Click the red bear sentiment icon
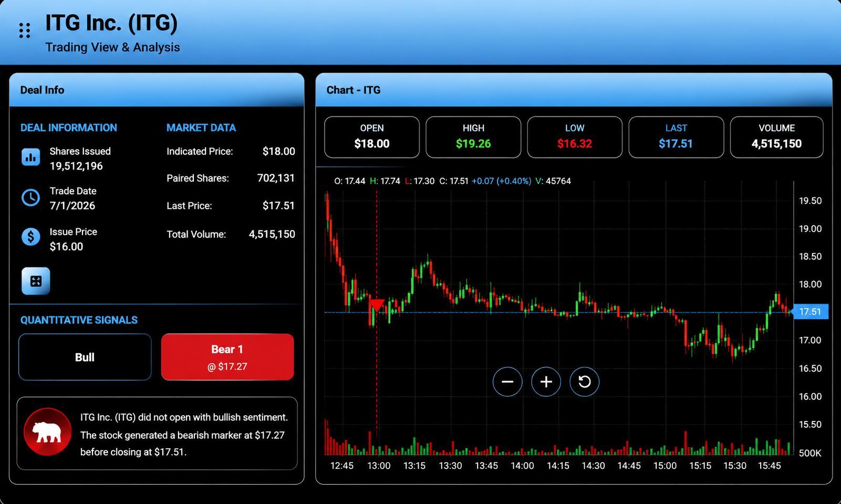 pyautogui.click(x=47, y=432)
